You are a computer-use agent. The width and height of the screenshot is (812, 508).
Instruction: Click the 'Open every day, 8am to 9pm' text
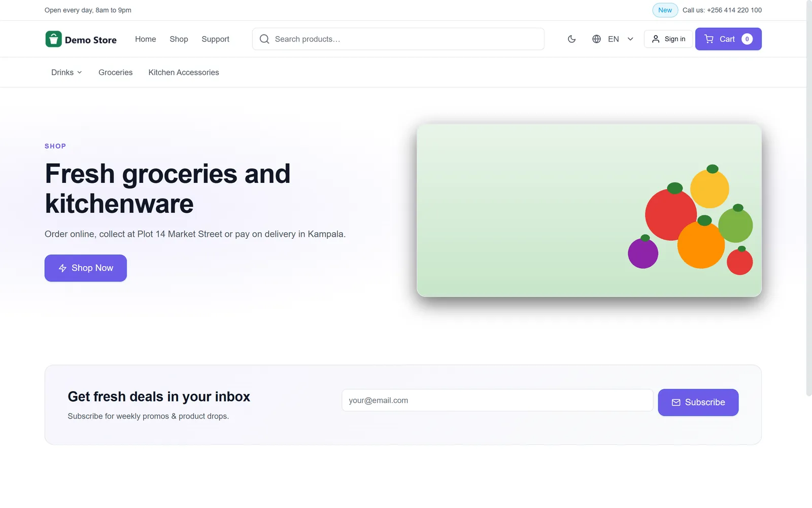[x=88, y=10]
